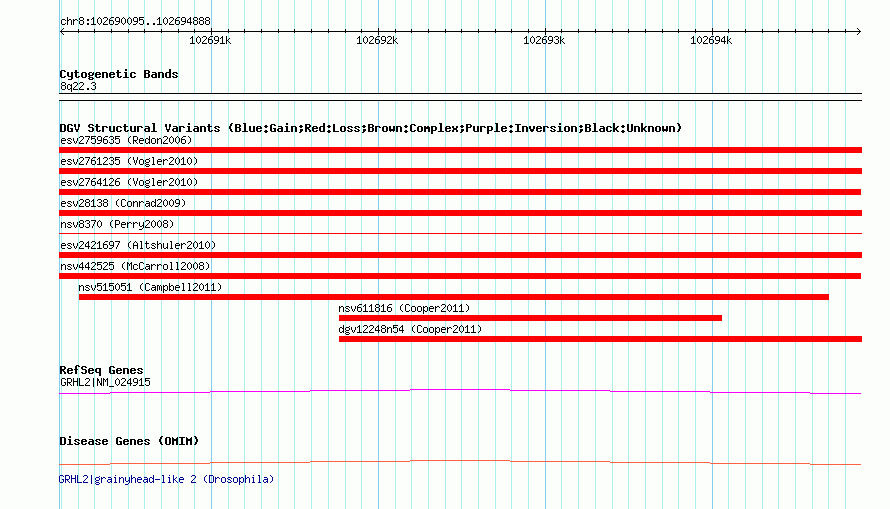
Task: Select the red bar under esv2759635 (Redon2006)
Action: tap(460, 150)
